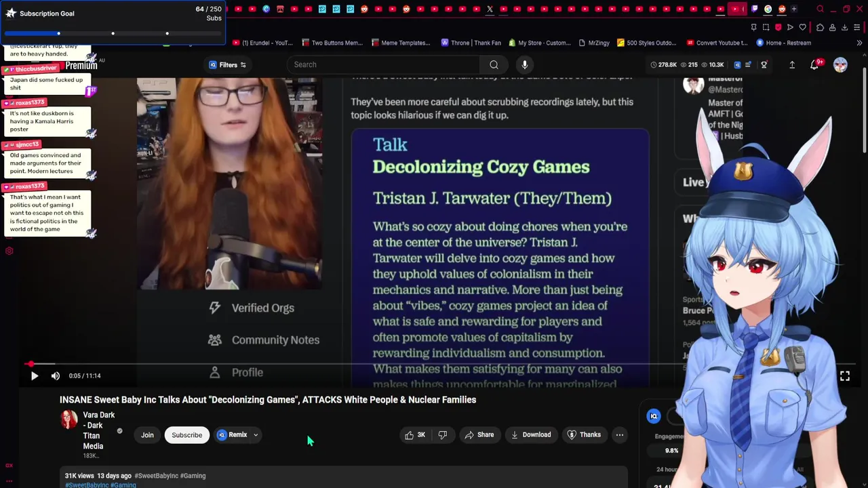This screenshot has width=868, height=488.
Task: Expand the bookmarks overflow chevron
Action: pyautogui.click(x=859, y=43)
